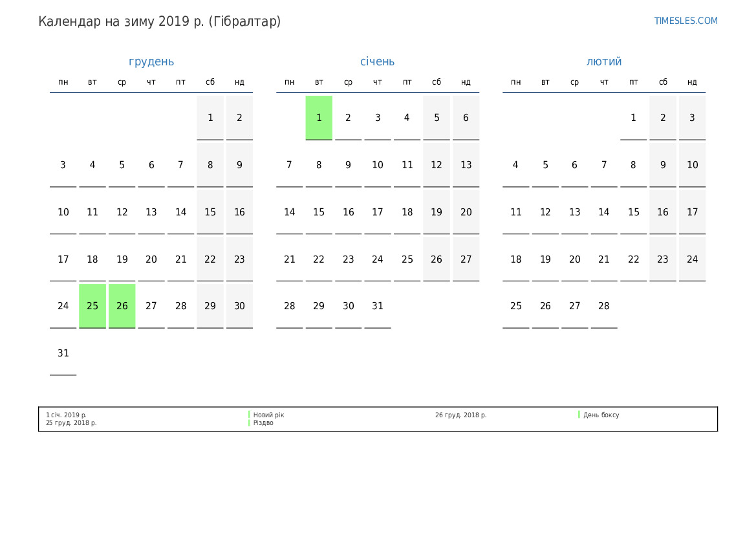The width and height of the screenshot is (756, 535).
Task: Click the 'День боксу' holiday label
Action: (601, 415)
